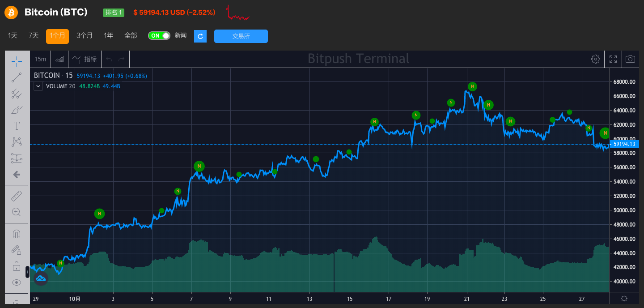Screen dimensions: 644x308
Task: Toggle the news ON switch
Action: pos(159,36)
